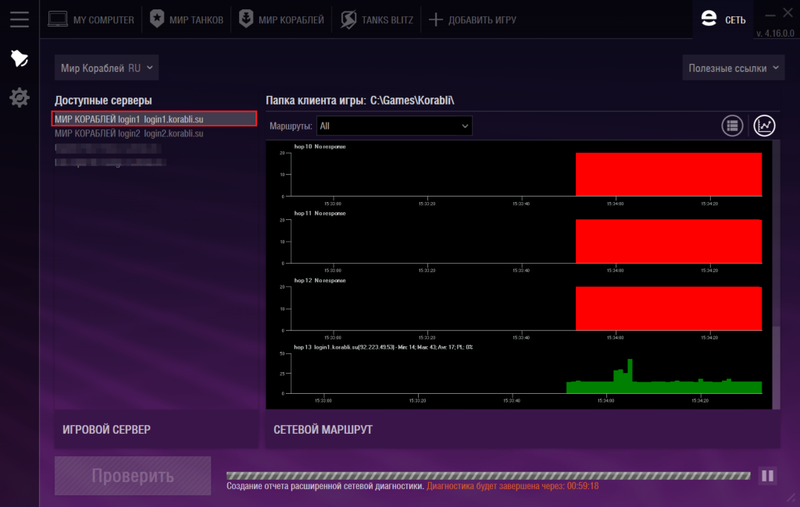Switch to graph view icon
The height and width of the screenshot is (507, 800).
tap(764, 126)
